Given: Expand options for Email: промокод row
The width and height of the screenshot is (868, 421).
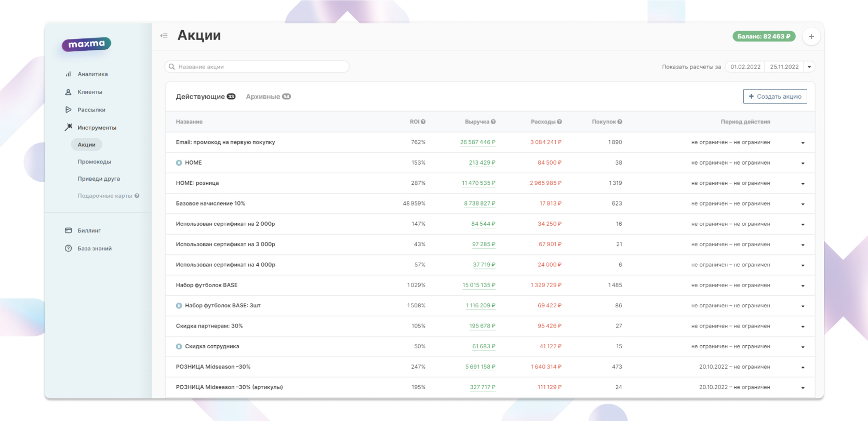Looking at the screenshot, I should 803,143.
